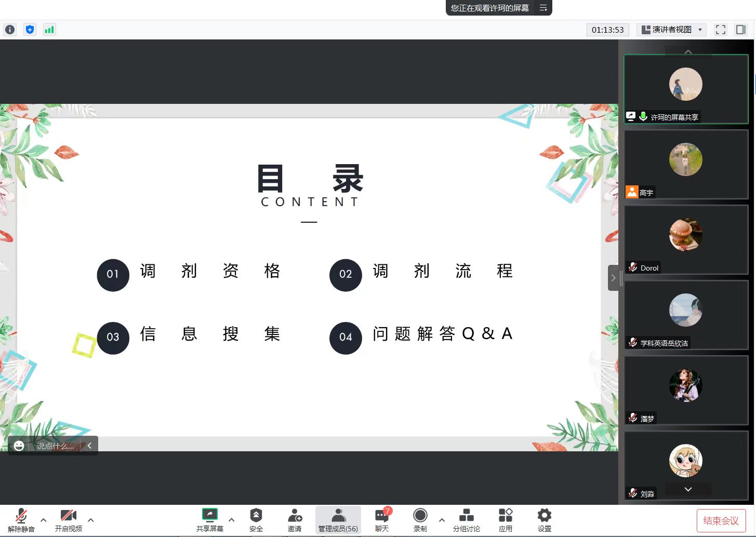Unmute microphone (解除静音)

tap(21, 520)
